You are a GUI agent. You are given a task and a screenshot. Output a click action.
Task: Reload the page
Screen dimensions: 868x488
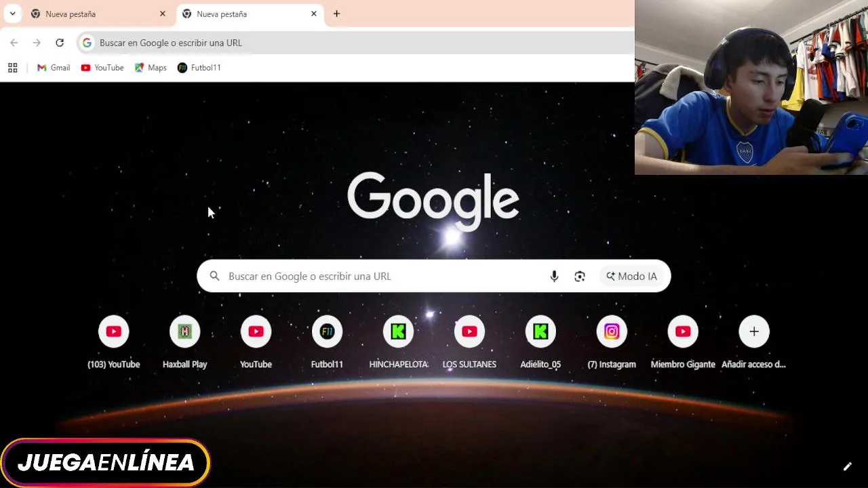pos(60,43)
